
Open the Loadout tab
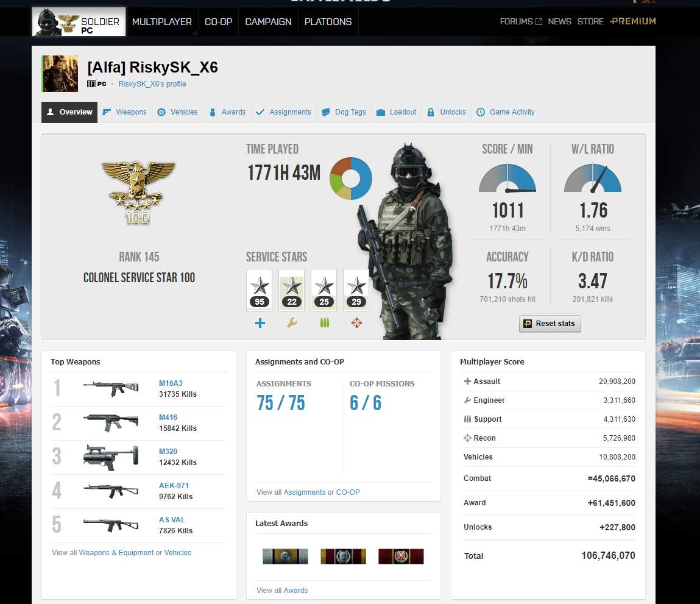[x=396, y=112]
